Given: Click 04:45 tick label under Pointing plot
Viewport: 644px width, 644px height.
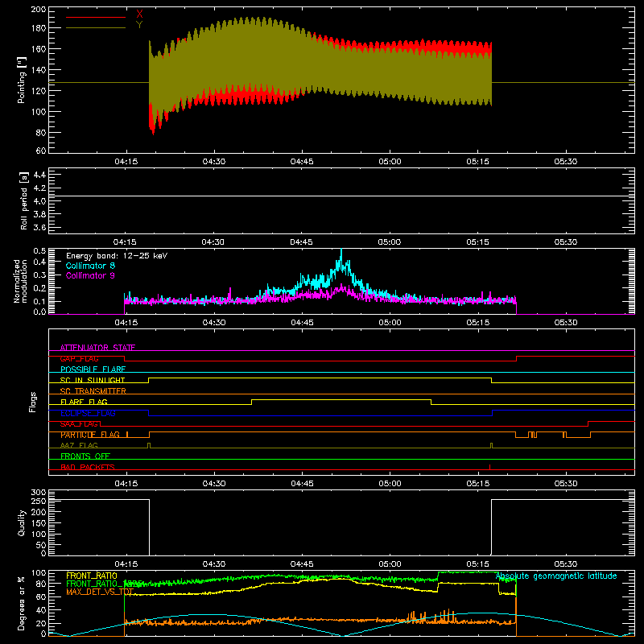Looking at the screenshot, I should pyautogui.click(x=302, y=162).
